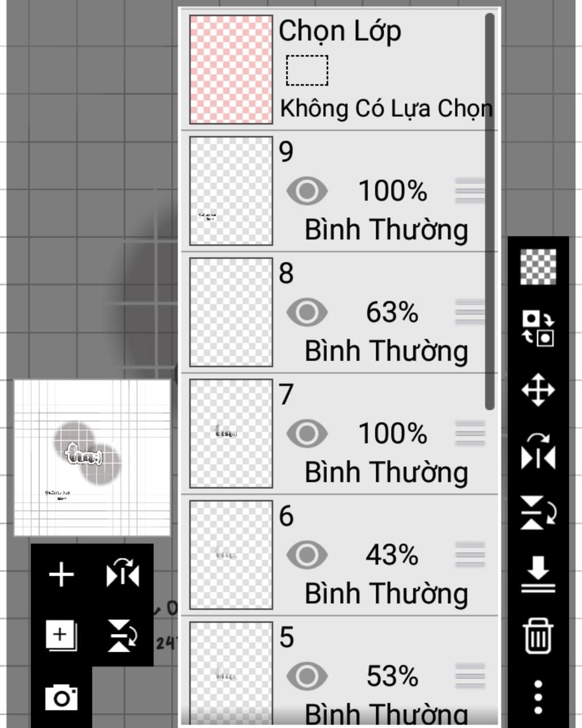Tap the add new layer plus icon
The height and width of the screenshot is (728, 582).
click(61, 574)
